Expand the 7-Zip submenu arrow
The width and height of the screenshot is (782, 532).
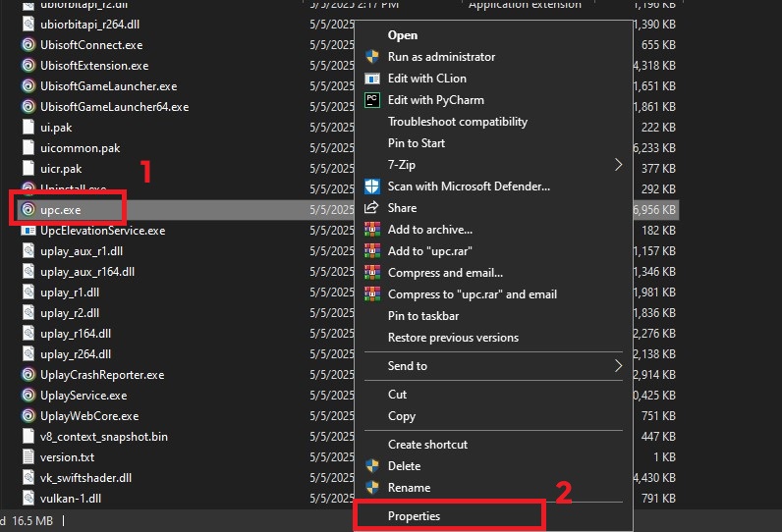(x=618, y=165)
